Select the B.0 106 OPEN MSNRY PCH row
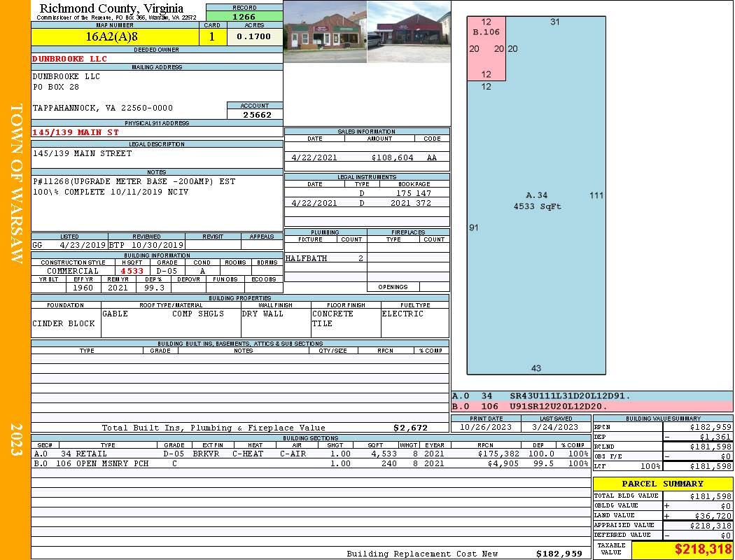 (x=311, y=463)
